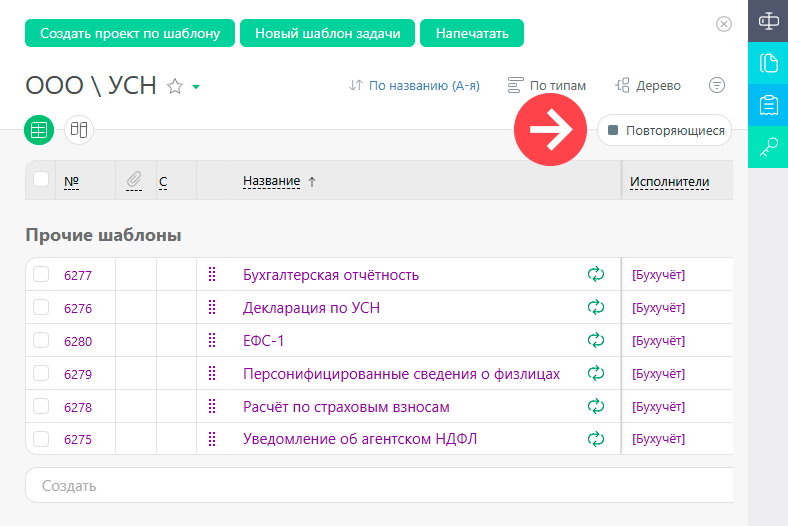
Task: Open the documents icon in right sidebar
Action: point(768,63)
